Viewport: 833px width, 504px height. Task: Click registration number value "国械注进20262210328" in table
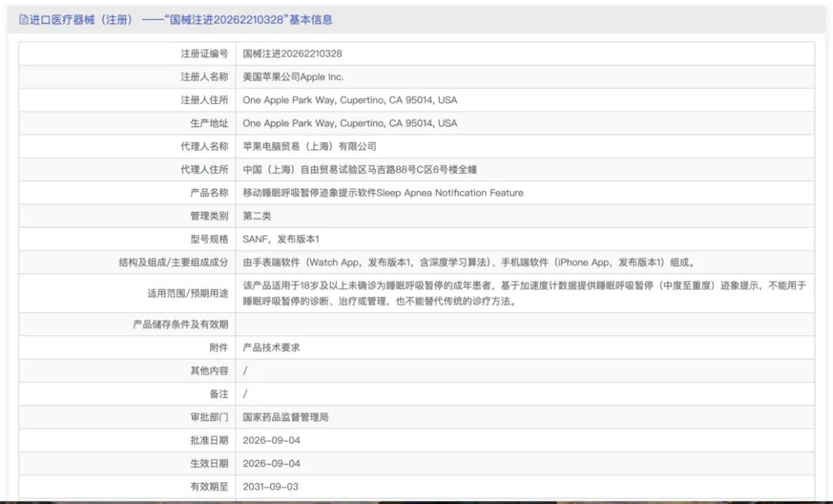[x=292, y=54]
